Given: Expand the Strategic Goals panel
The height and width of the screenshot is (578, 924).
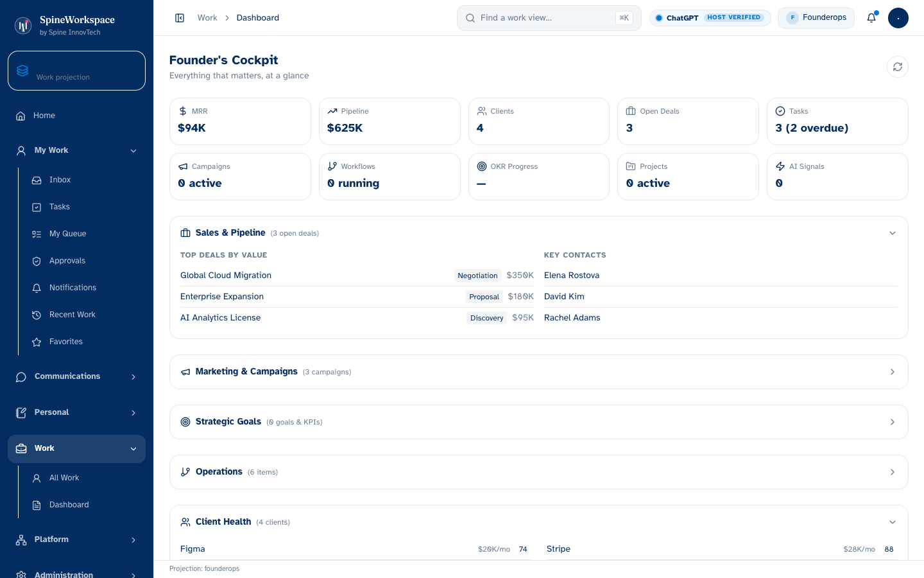Looking at the screenshot, I should [539, 422].
